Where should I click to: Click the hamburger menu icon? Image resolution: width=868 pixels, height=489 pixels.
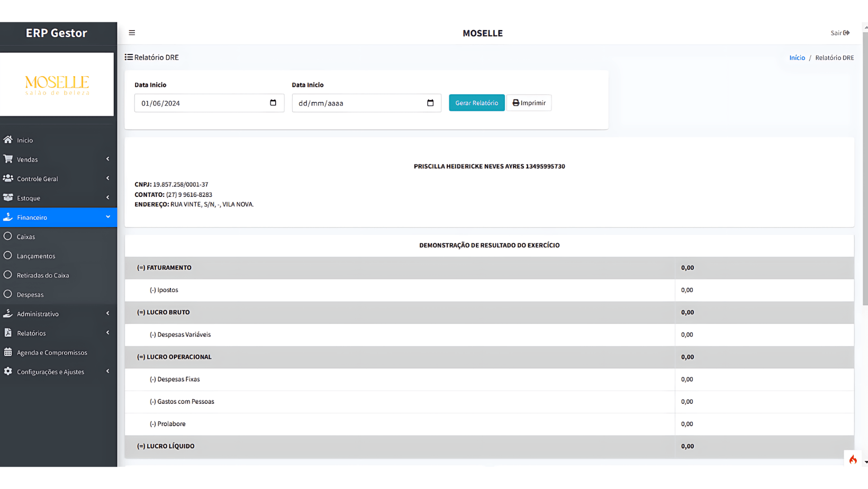tap(132, 33)
